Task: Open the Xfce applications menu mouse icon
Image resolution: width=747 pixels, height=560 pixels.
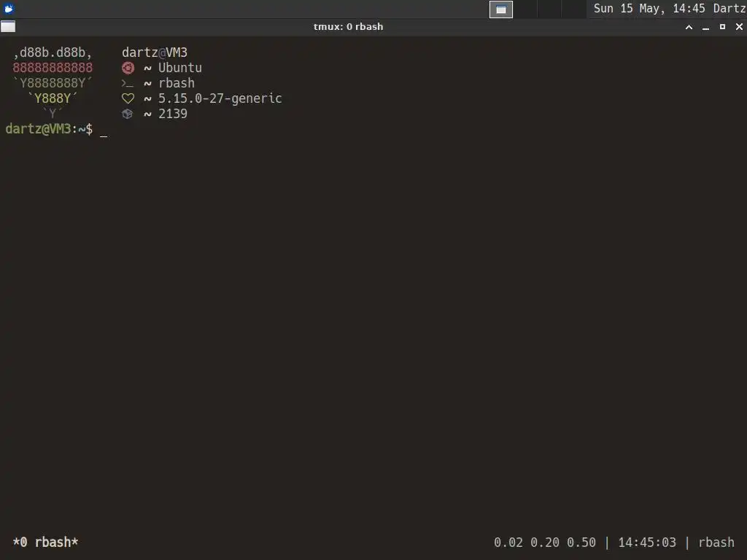Action: [x=9, y=9]
